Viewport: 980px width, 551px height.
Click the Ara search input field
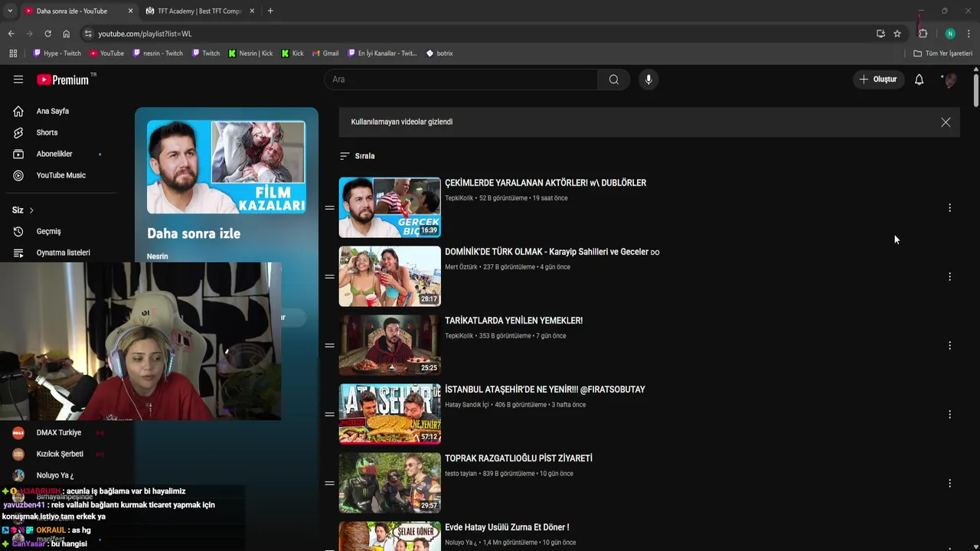coord(461,80)
